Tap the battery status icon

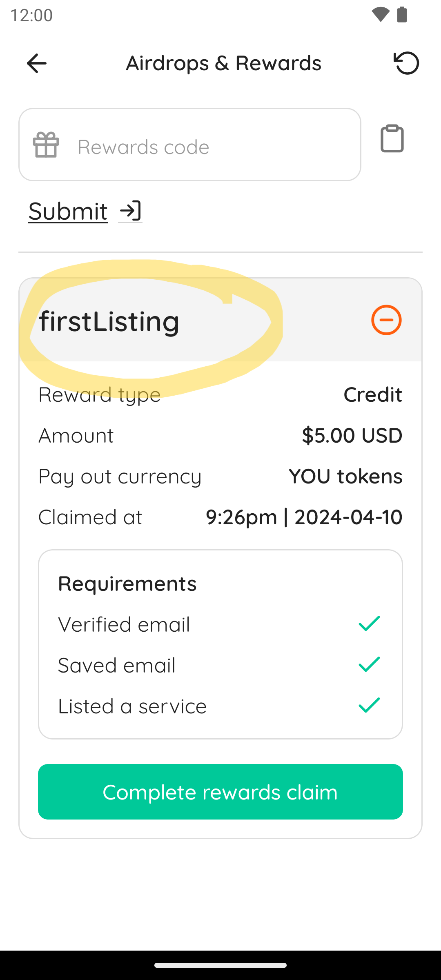[x=402, y=15]
